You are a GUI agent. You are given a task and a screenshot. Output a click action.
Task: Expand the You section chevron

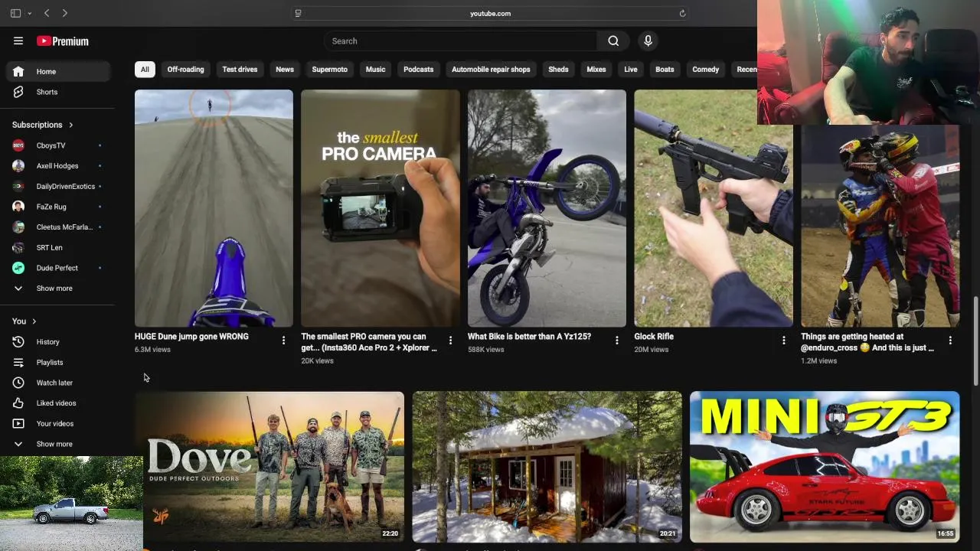pos(34,321)
